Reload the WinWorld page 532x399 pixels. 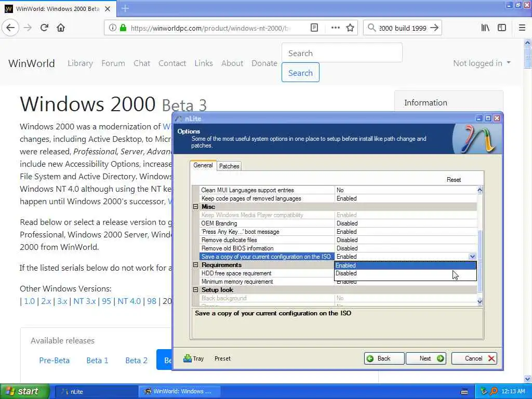coord(44,28)
